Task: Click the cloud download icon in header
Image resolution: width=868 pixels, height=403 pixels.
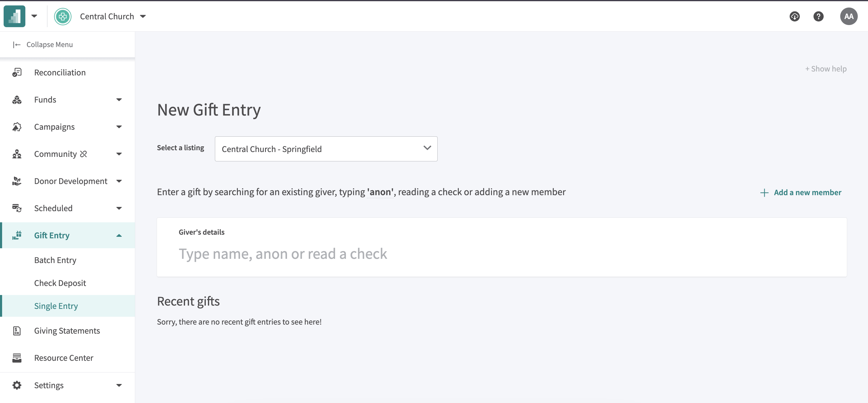Action: 795,16
